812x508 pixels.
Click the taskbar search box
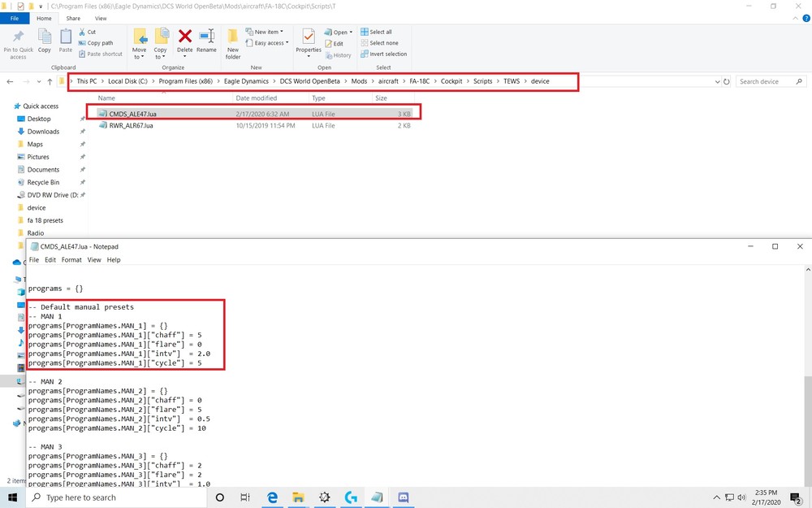pyautogui.click(x=116, y=497)
